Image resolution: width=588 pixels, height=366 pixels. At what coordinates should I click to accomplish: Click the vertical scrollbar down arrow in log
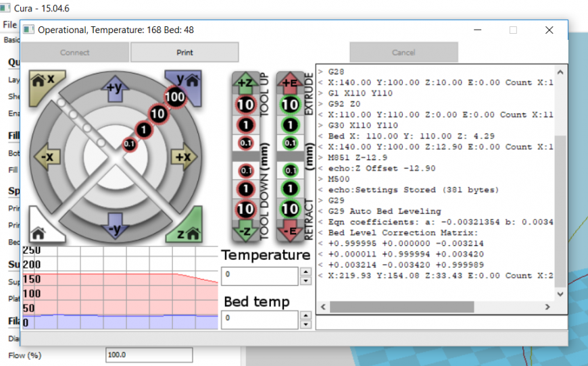[559, 294]
